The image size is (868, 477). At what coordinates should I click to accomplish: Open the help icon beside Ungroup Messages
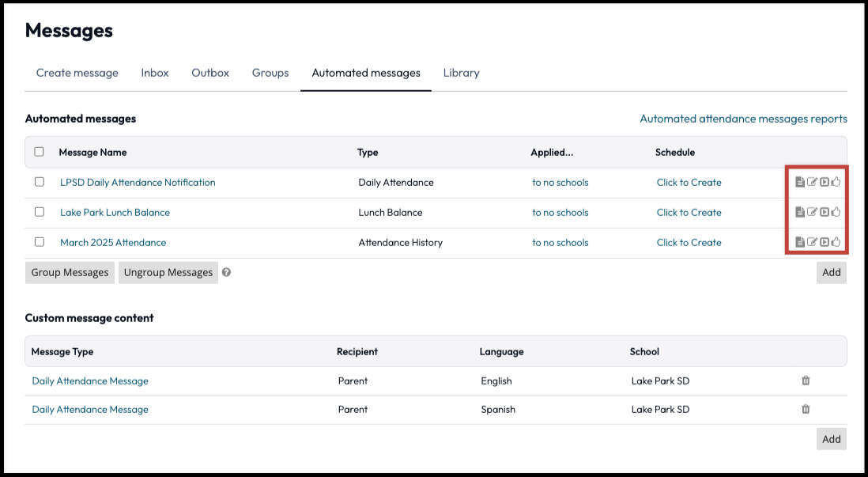point(228,272)
